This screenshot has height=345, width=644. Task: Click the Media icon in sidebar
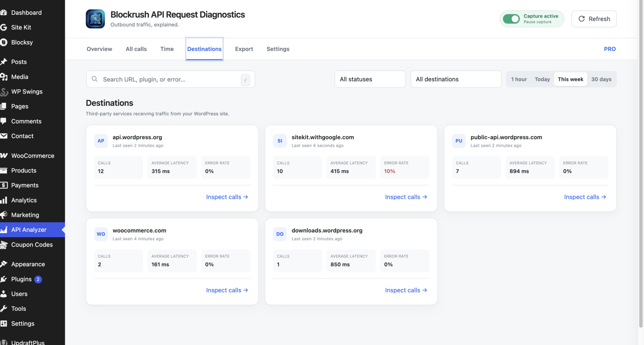[4, 76]
